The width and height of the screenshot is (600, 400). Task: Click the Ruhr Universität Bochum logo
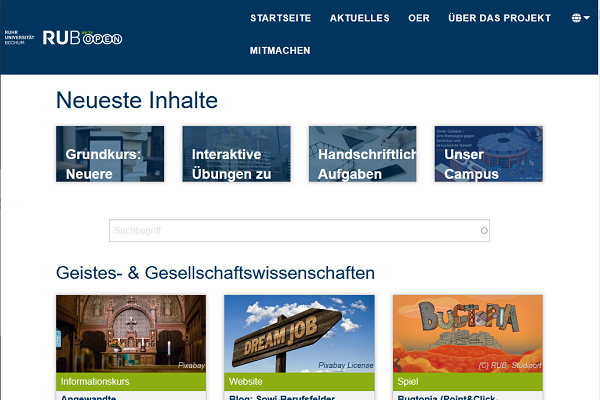click(20, 38)
